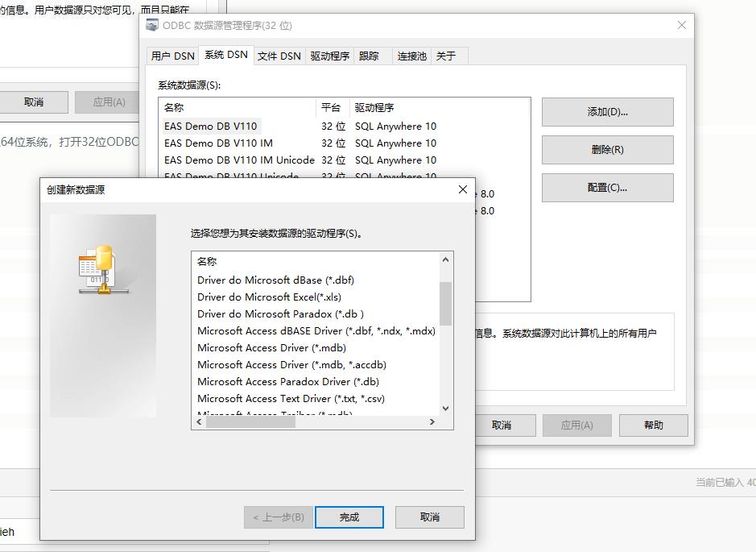Select the EAS Demo DB V110 data source
Viewport: 756px width, 552px height.
coord(211,127)
